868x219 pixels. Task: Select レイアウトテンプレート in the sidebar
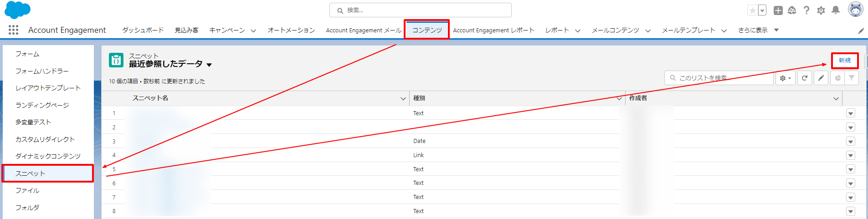point(48,88)
